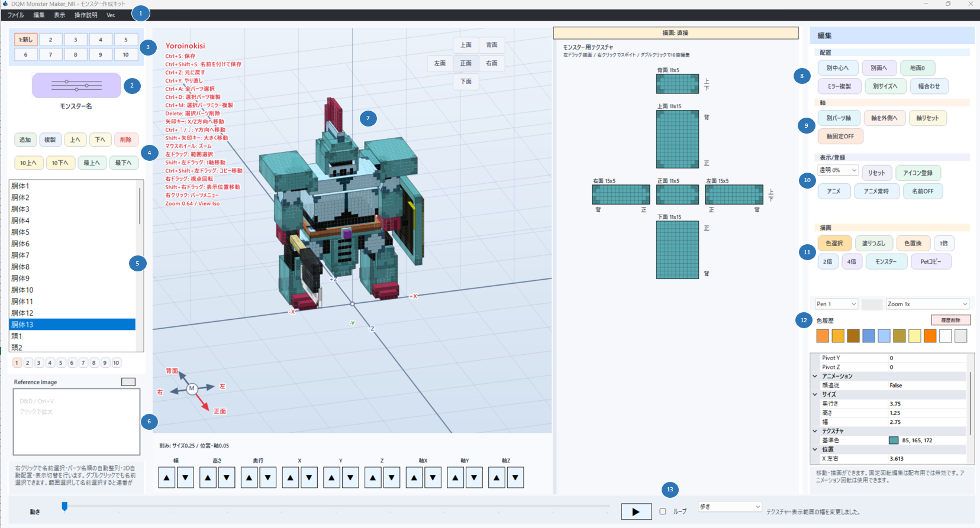The image size is (980, 528).
Task: Increase 軸Y with the up arrow
Action: pos(455,478)
